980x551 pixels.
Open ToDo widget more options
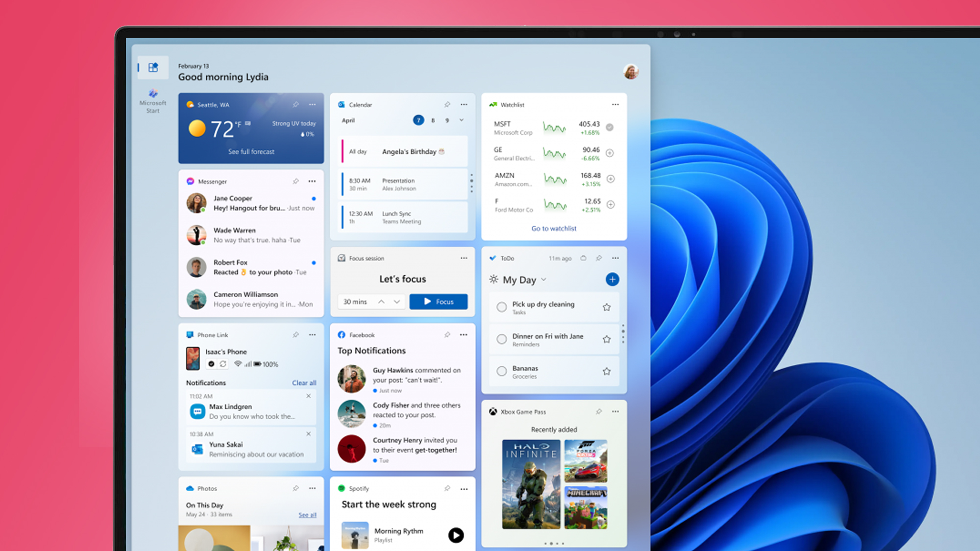(615, 258)
